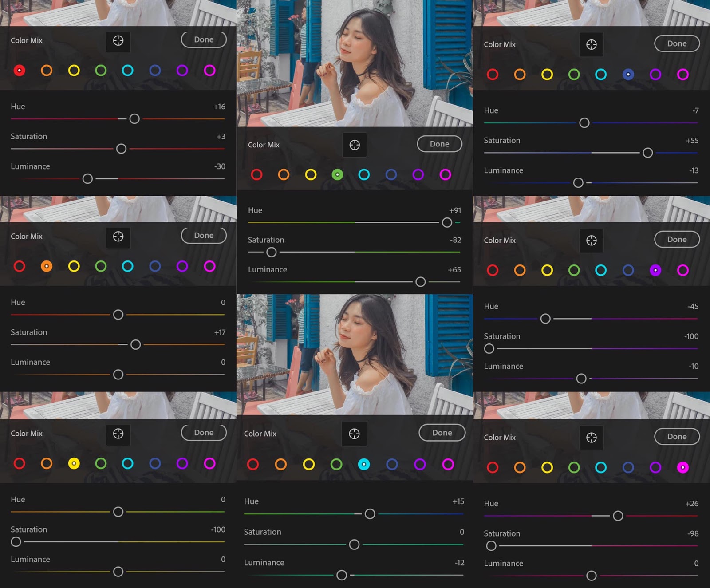Tap the lower center portrait photo
This screenshot has height=588, width=710.
[355, 355]
